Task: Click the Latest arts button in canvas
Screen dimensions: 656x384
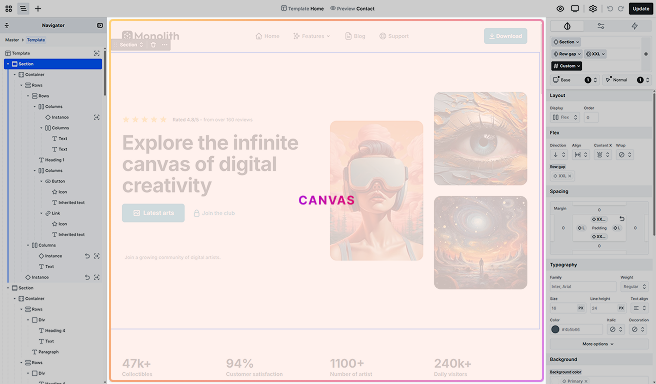Action: pos(153,213)
